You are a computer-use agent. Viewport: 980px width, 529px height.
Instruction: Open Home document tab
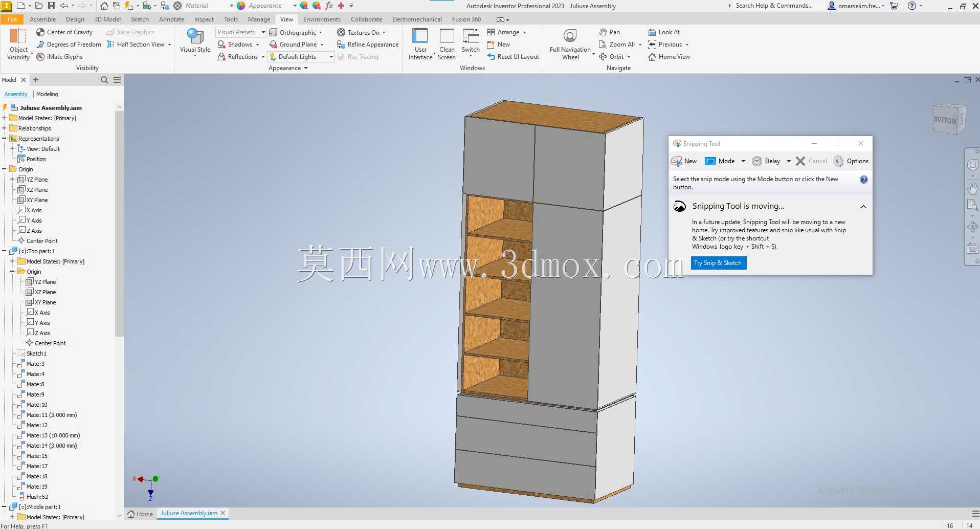[x=141, y=514]
